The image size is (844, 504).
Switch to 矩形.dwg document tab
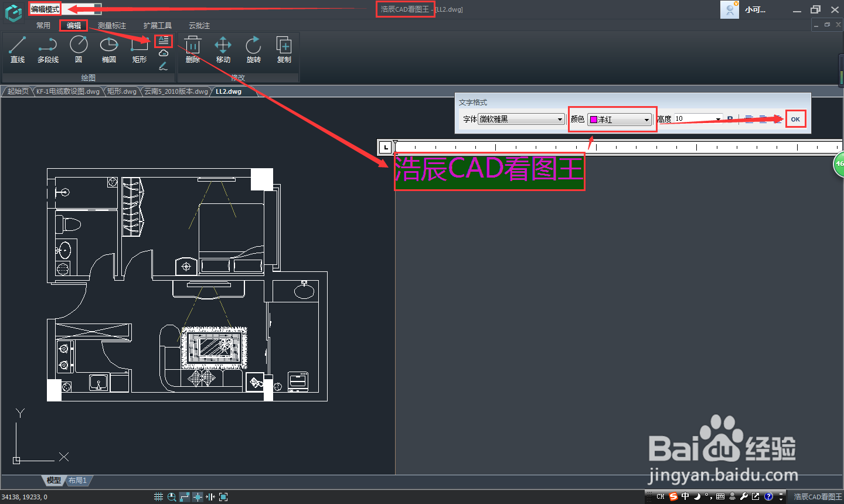coord(122,91)
